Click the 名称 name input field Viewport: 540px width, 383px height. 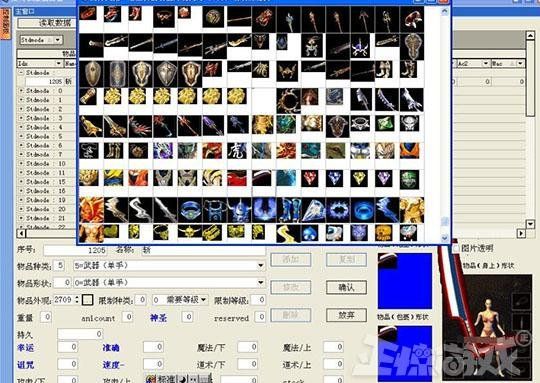203,250
